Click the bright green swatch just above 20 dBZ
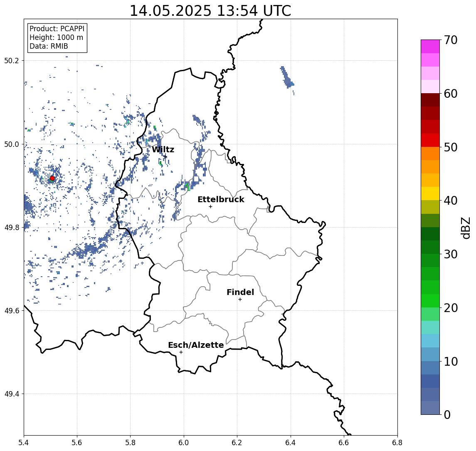Image resolution: width=476 pixels, height=451 pixels. pos(430,300)
